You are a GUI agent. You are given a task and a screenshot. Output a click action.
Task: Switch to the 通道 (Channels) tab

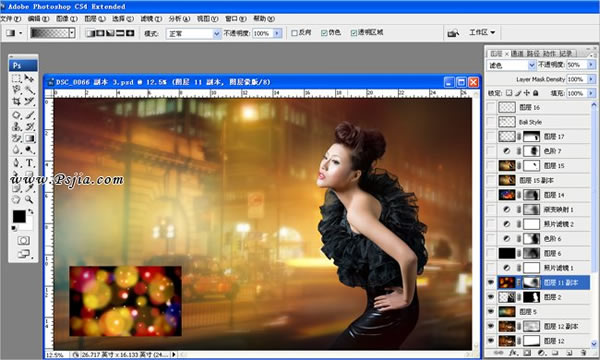pos(517,54)
